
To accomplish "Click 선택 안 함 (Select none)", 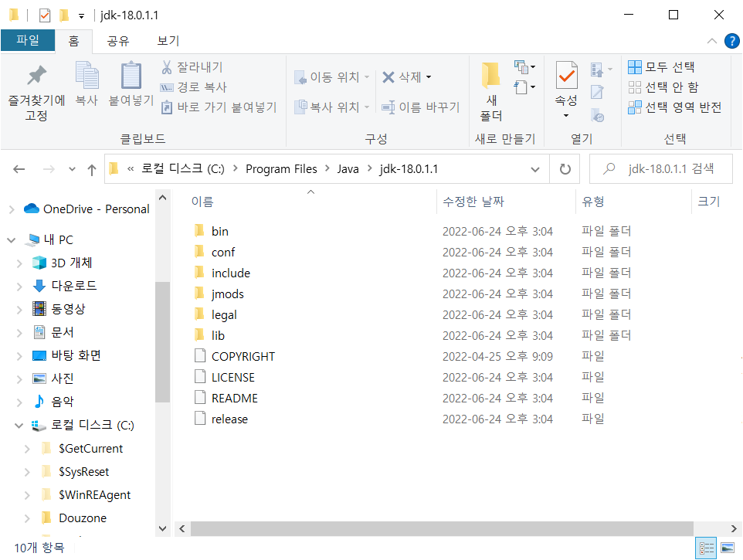I will coord(663,87).
